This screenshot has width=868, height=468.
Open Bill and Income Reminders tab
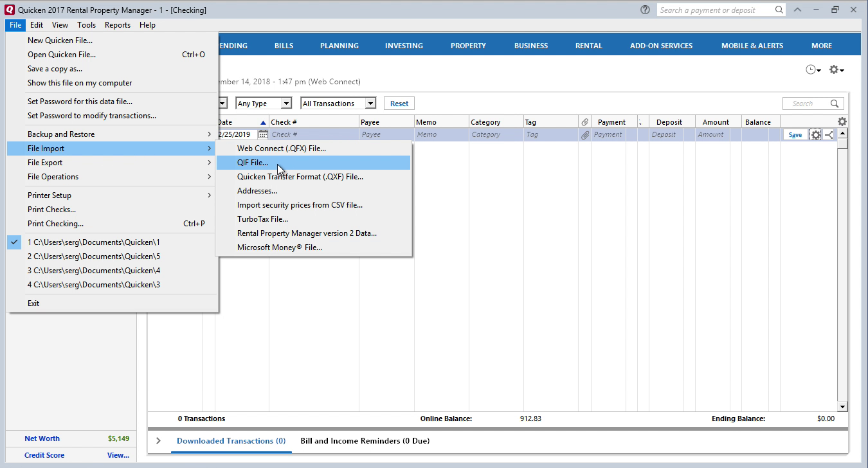[365, 441]
